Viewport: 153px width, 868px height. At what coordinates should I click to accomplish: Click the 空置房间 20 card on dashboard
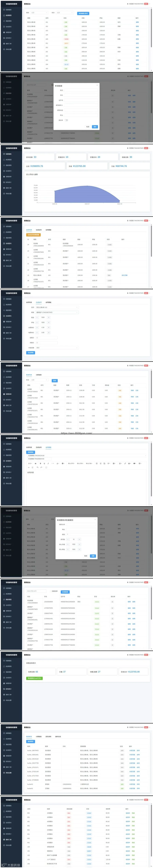click(x=103, y=157)
